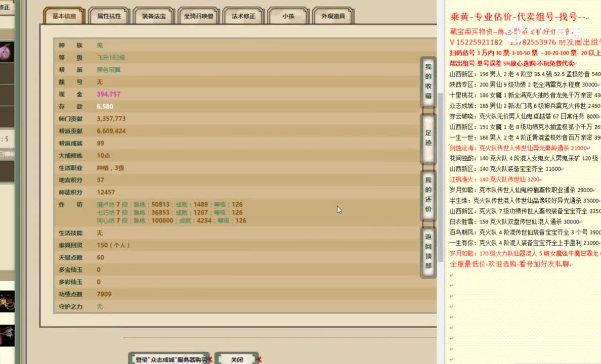Click the 大成修炼 value 10点

104,156
